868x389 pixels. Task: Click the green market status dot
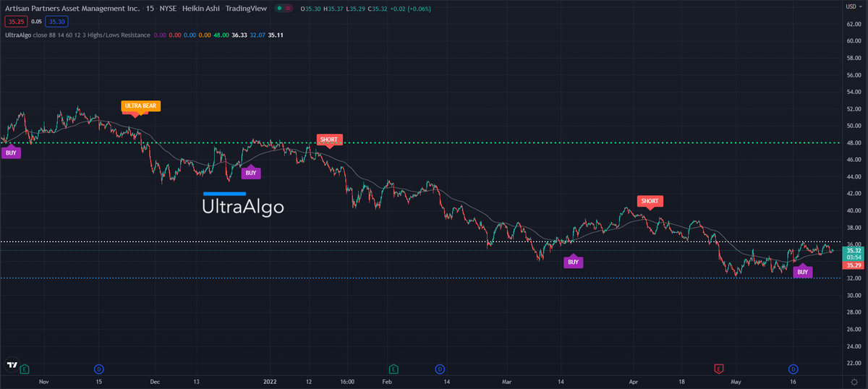[278, 9]
